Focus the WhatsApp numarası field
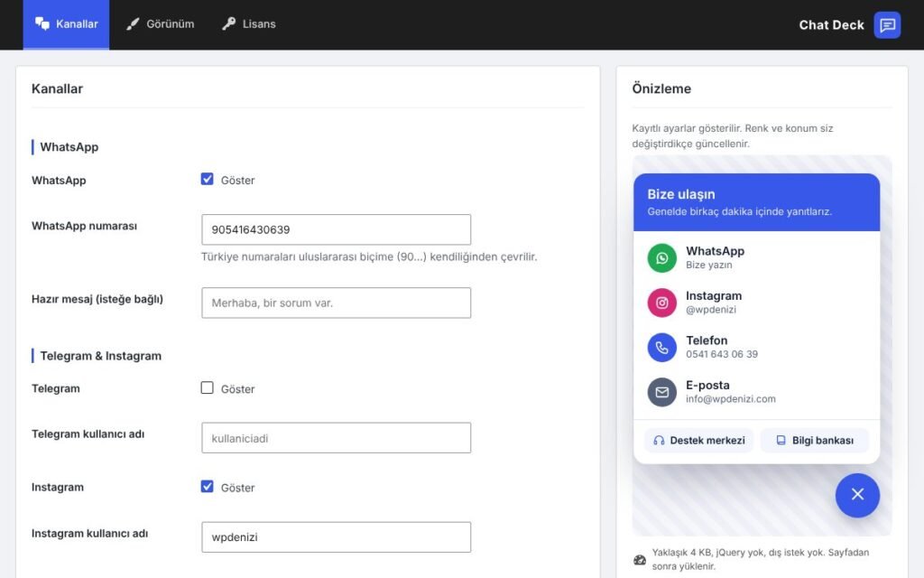Screen dimensions: 924x578 tap(336, 229)
